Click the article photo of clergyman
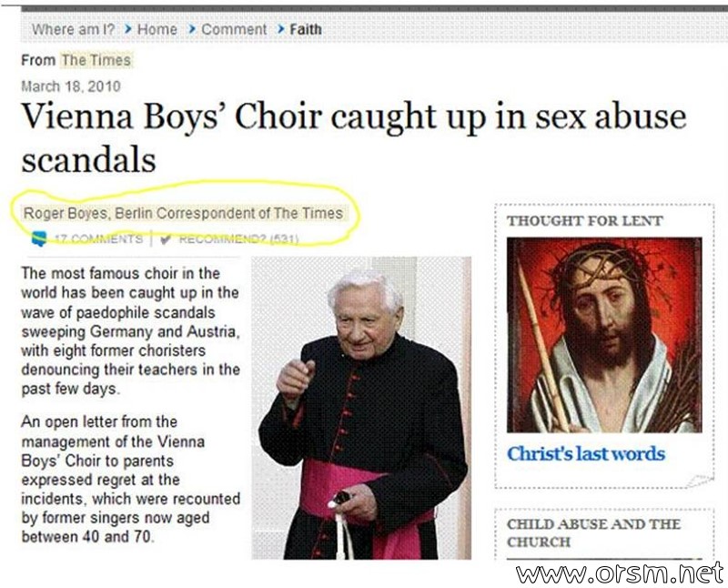 (x=361, y=408)
